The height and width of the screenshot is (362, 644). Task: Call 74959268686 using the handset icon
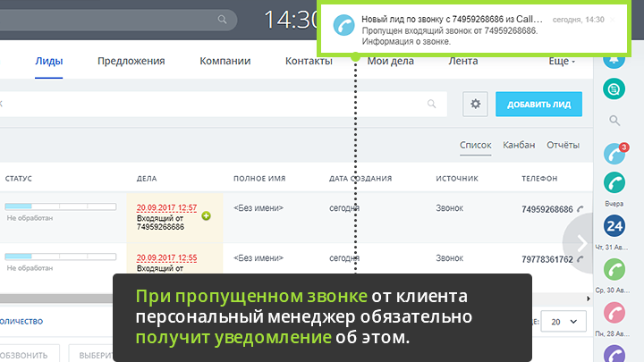(580, 209)
